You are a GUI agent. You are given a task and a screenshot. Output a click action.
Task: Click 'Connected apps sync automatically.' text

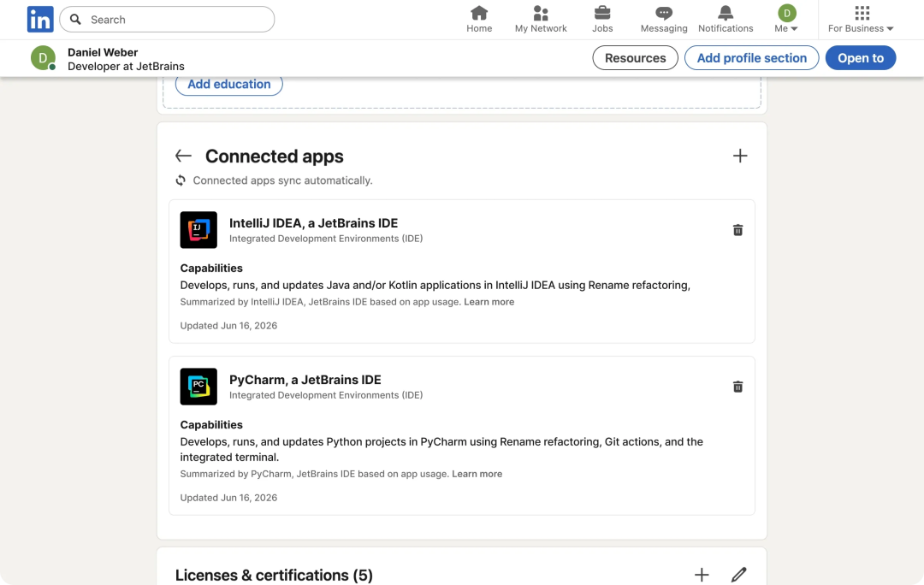point(283,180)
